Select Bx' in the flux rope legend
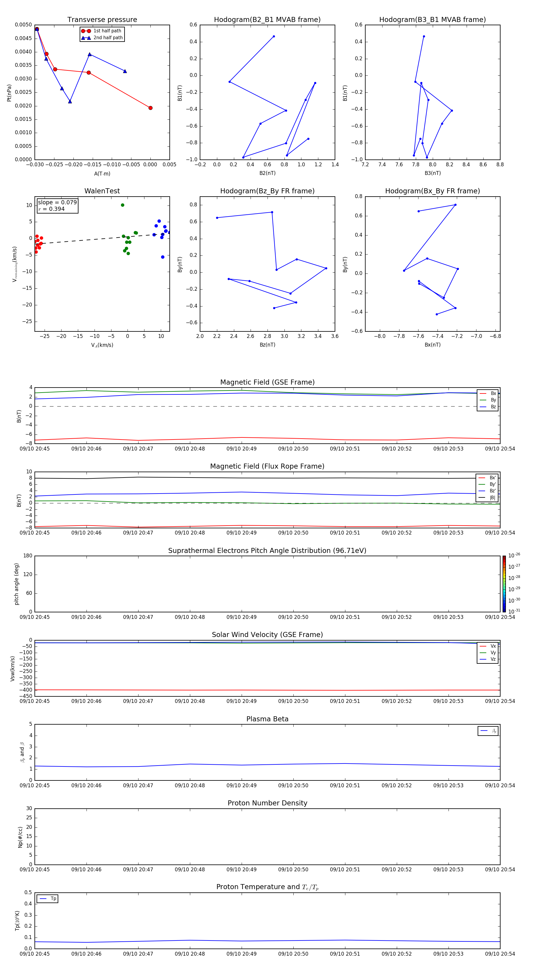Screen dimensions: 535x980 click(x=487, y=478)
